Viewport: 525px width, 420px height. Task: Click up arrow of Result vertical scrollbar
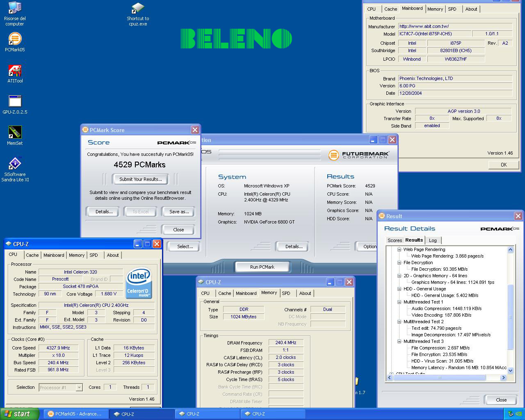point(511,249)
